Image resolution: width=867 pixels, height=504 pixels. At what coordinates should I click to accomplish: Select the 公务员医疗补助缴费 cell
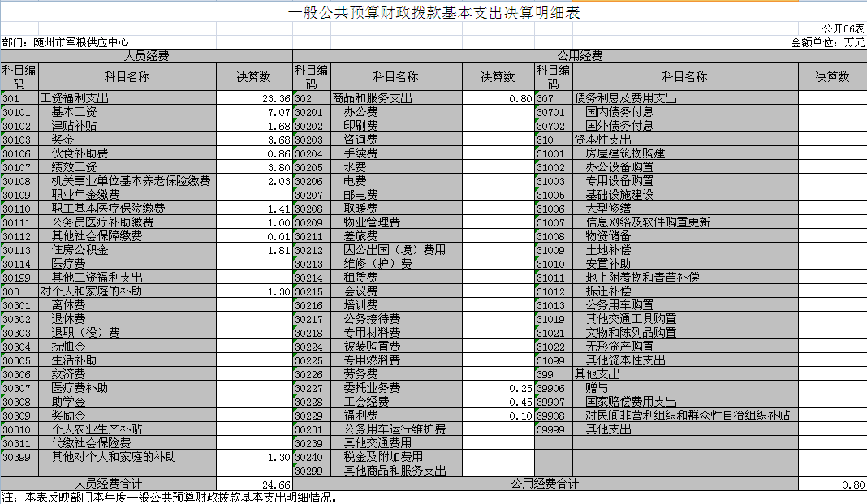(127, 222)
